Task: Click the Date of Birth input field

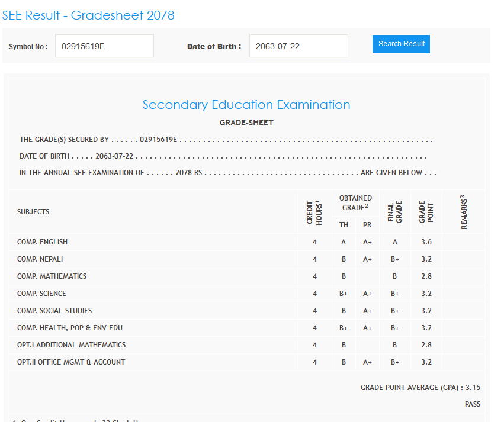Action: coord(298,46)
